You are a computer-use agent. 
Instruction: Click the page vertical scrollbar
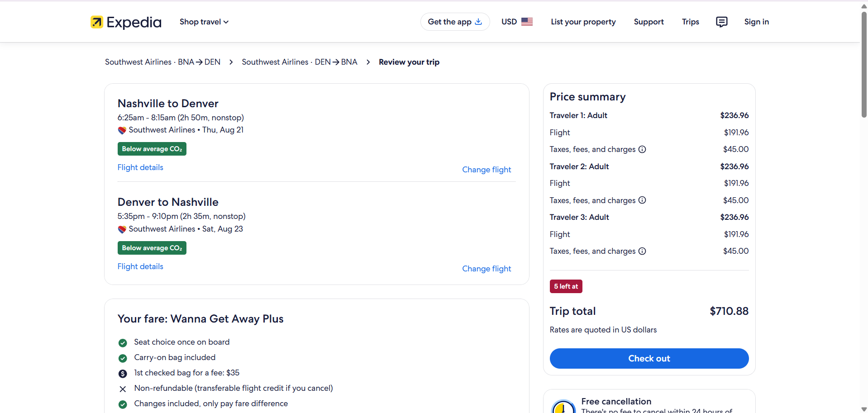[864, 63]
